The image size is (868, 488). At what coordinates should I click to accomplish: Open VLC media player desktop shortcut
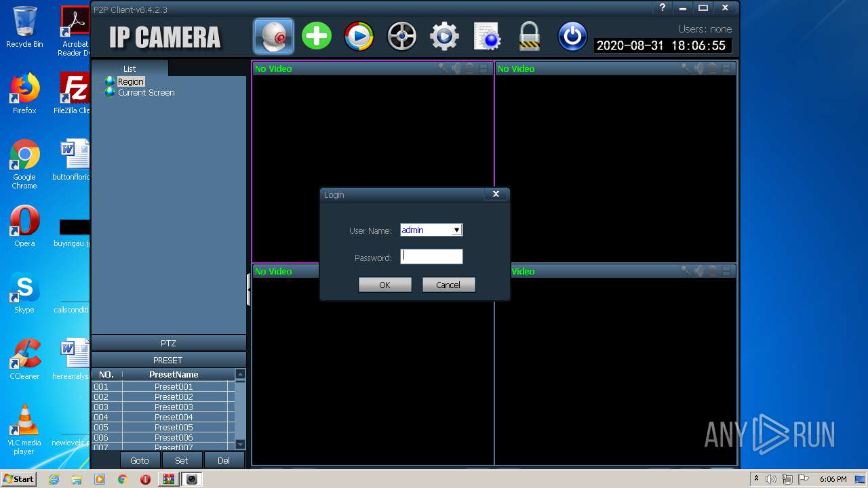pyautogui.click(x=24, y=430)
